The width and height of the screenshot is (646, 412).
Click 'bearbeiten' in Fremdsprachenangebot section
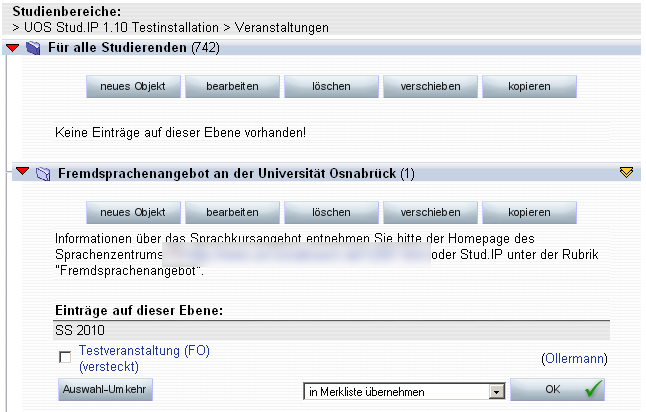(232, 213)
